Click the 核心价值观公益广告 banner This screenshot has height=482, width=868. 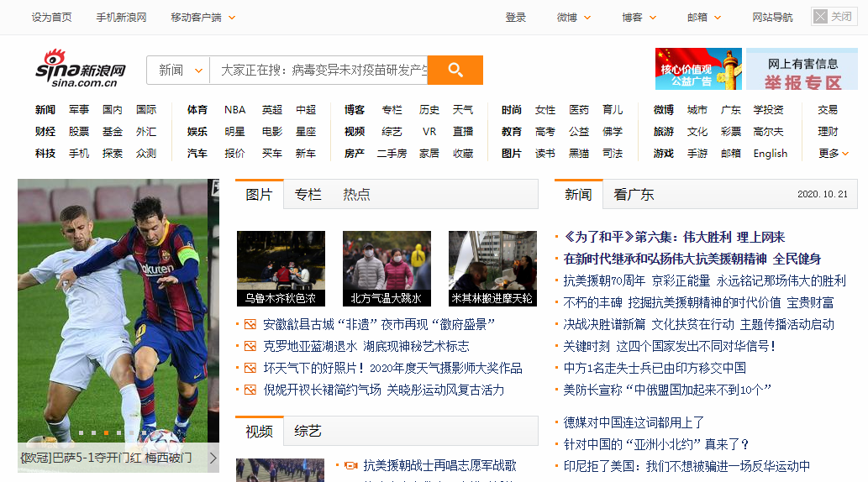click(698, 69)
